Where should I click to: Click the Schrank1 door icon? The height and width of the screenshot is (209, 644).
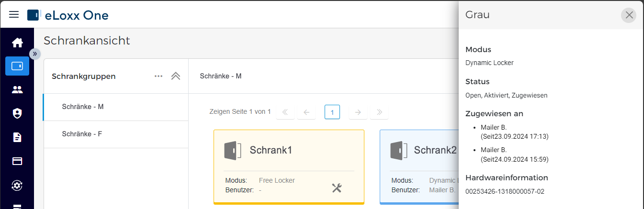point(233,150)
